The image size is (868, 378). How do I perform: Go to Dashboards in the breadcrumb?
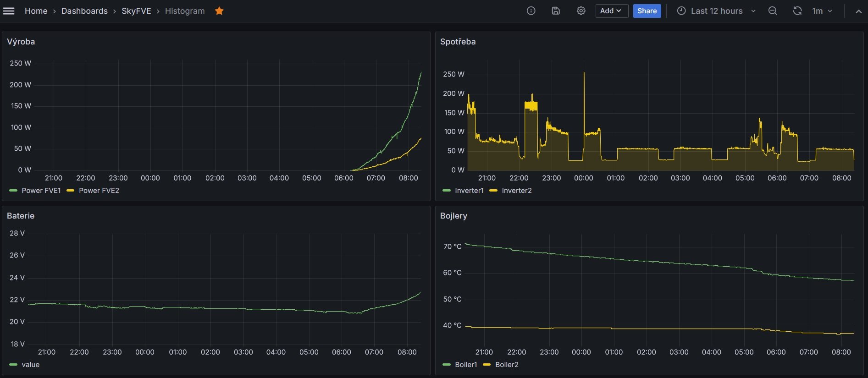click(84, 11)
